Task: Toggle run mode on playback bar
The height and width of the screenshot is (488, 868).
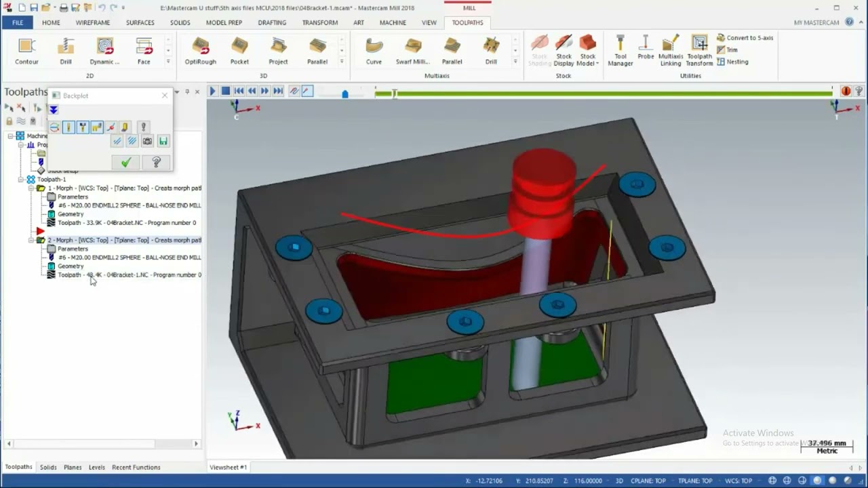Action: click(x=307, y=91)
